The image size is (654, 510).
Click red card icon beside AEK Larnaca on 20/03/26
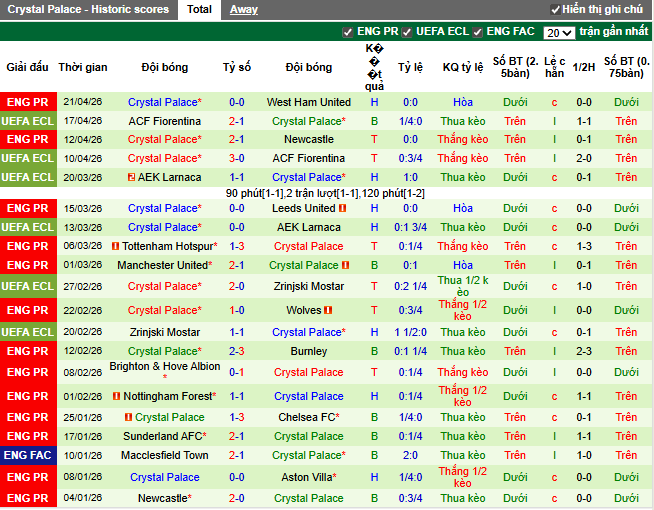[132, 177]
